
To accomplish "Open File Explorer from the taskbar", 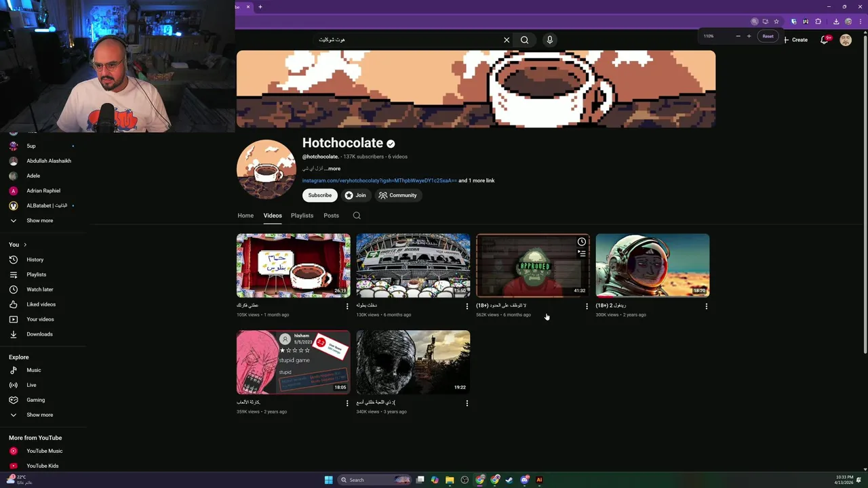I will point(450,480).
